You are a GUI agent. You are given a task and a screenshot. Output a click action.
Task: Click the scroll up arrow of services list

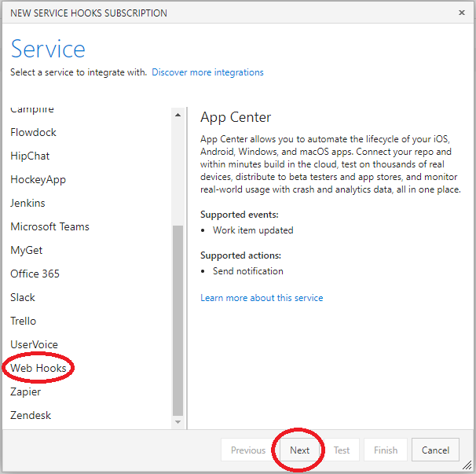pyautogui.click(x=178, y=115)
